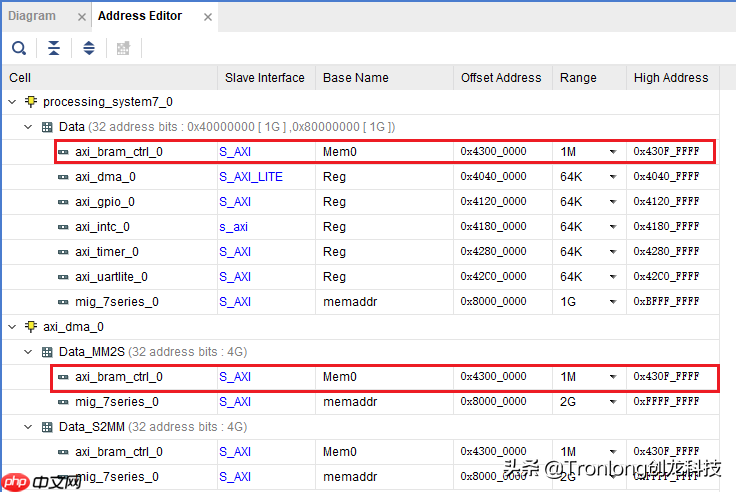This screenshot has height=492, width=736.
Task: Select the axi_uartlite_0 row
Action: (x=360, y=277)
